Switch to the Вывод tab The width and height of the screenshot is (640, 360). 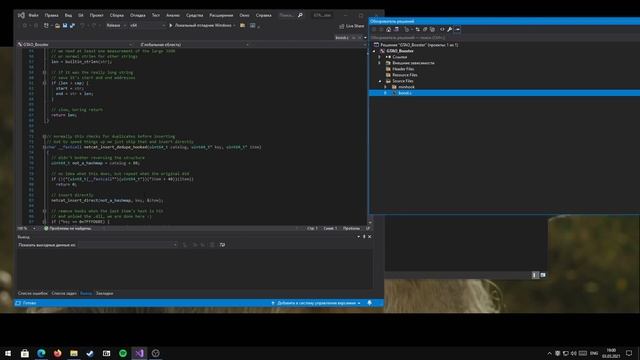click(x=86, y=293)
